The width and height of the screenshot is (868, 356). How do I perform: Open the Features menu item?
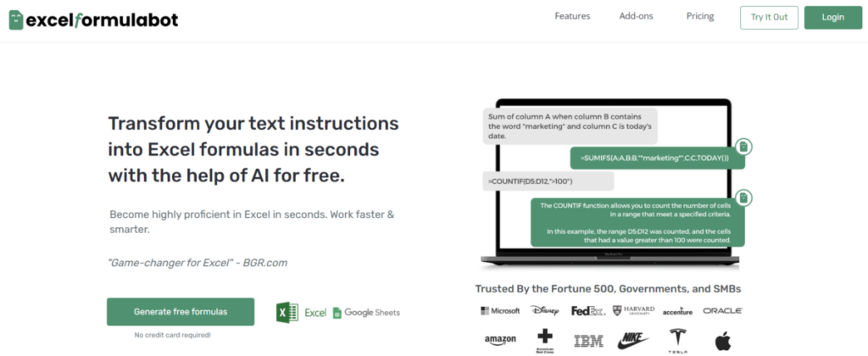point(572,16)
